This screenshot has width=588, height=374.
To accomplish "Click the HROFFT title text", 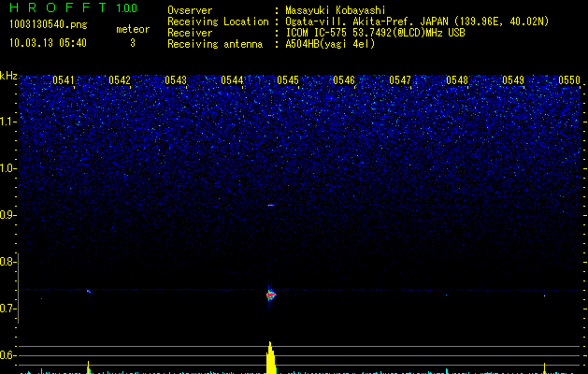I will [57, 9].
